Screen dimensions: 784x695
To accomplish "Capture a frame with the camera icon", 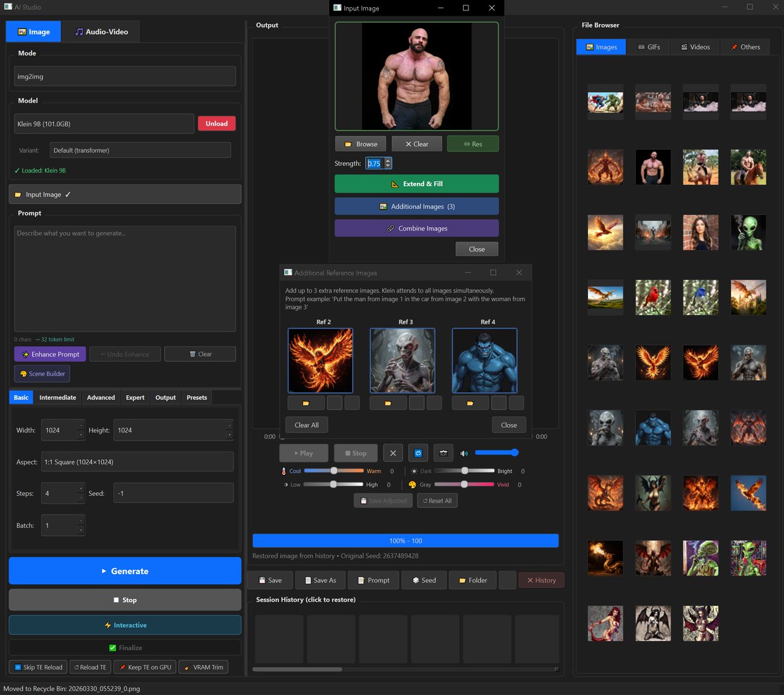I will pyautogui.click(x=444, y=453).
